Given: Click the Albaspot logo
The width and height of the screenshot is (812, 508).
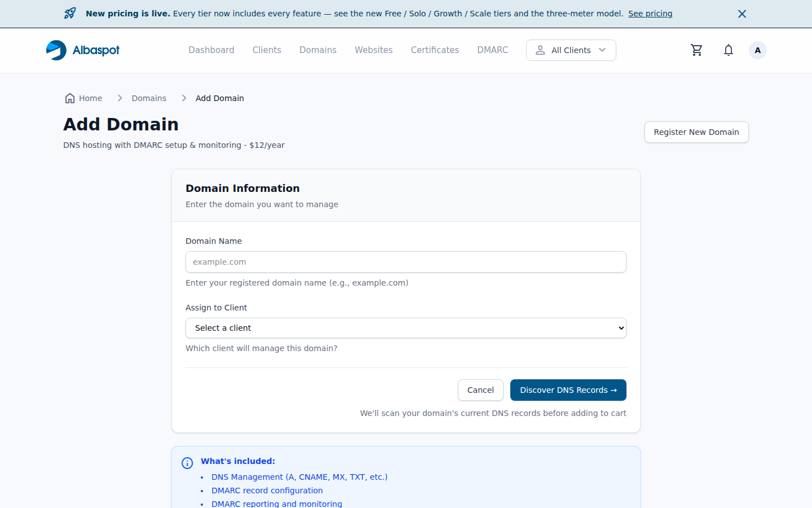Looking at the screenshot, I should 83,50.
